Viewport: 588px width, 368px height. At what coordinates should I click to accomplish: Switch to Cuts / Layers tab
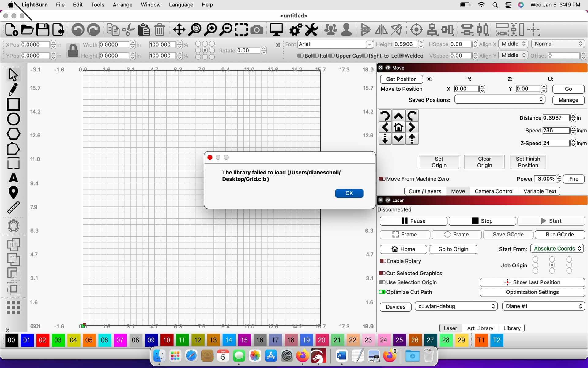425,191
